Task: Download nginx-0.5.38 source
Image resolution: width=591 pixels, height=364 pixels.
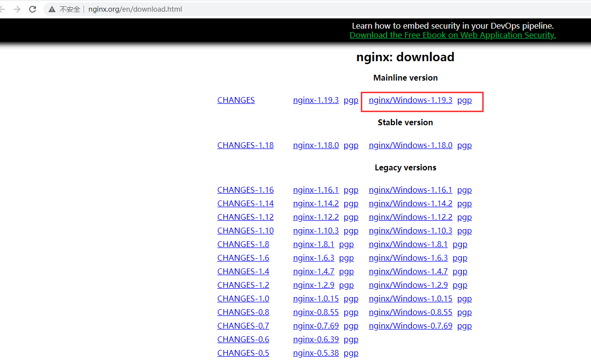Action: click(x=316, y=353)
